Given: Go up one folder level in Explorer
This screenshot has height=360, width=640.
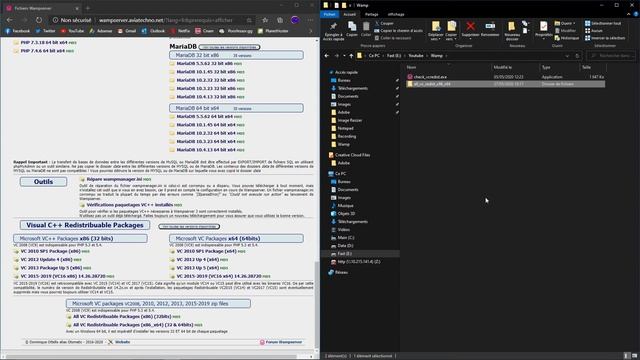Looking at the screenshot, I should pos(351,56).
